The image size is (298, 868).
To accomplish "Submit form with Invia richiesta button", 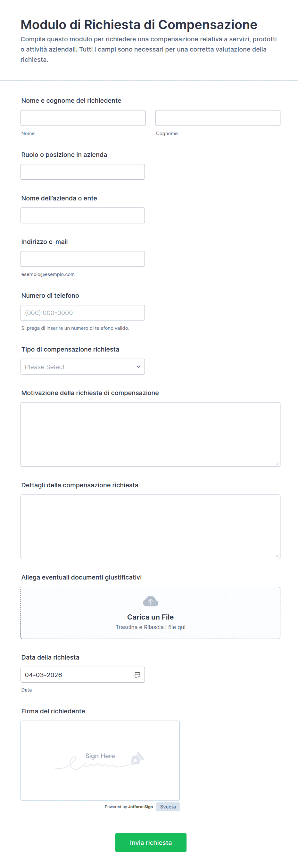I will (151, 843).
